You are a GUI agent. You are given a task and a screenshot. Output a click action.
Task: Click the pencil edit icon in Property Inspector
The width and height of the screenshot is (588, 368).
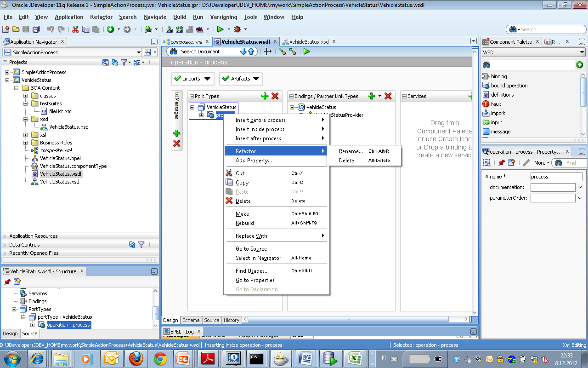click(526, 163)
